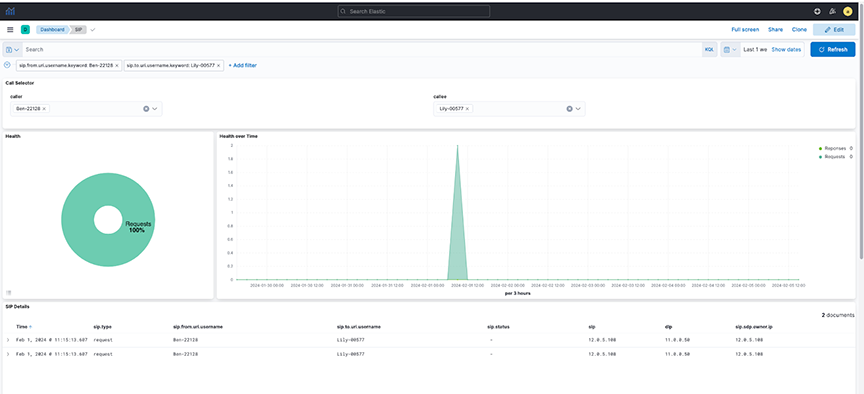Remove the sip.from.uri.username Ben-22128 filter

[117, 65]
